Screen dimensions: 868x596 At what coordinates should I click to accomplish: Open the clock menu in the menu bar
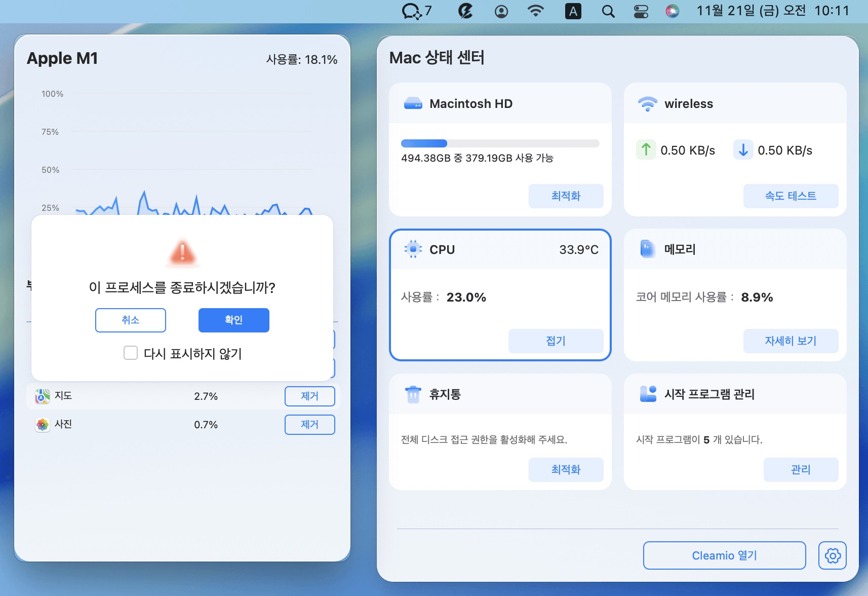(774, 11)
